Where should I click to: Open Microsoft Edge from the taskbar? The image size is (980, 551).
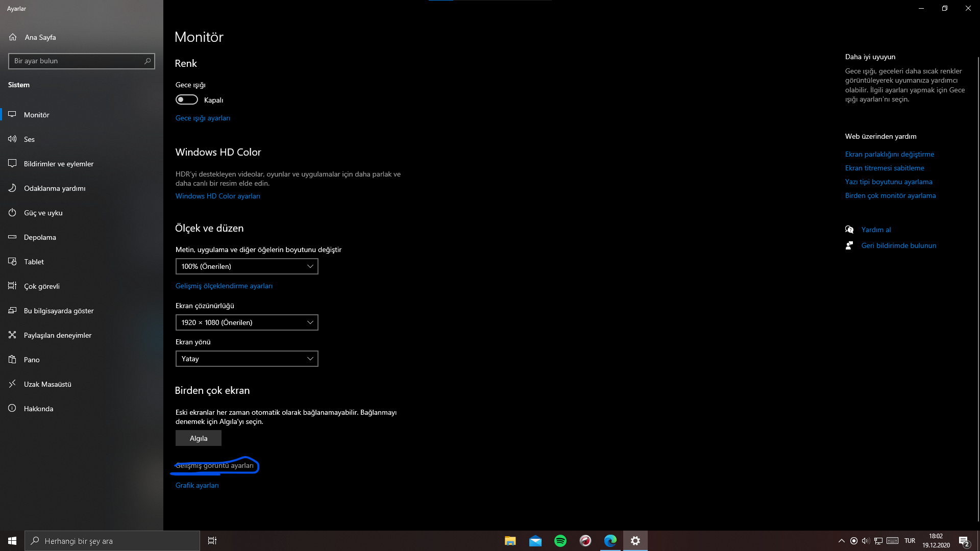[x=610, y=541]
